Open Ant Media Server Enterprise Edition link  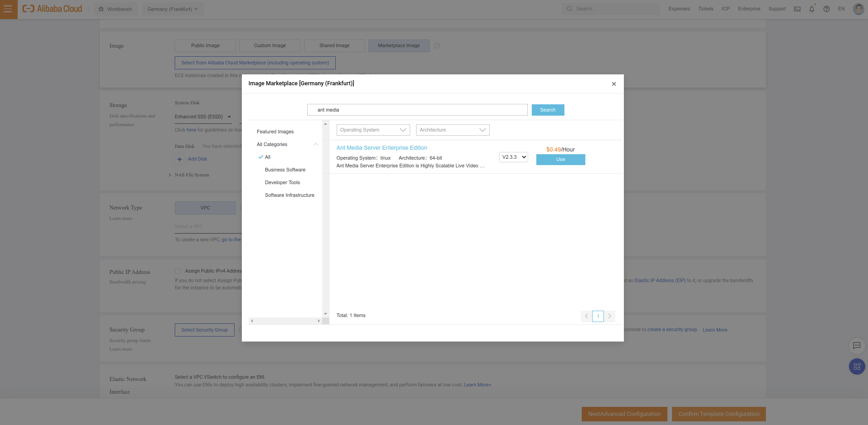point(382,148)
